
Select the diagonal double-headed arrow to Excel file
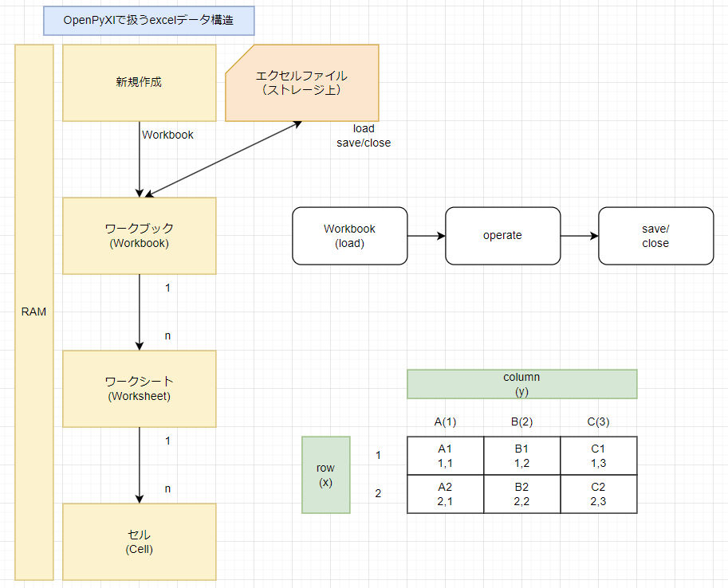pyautogui.click(x=223, y=159)
